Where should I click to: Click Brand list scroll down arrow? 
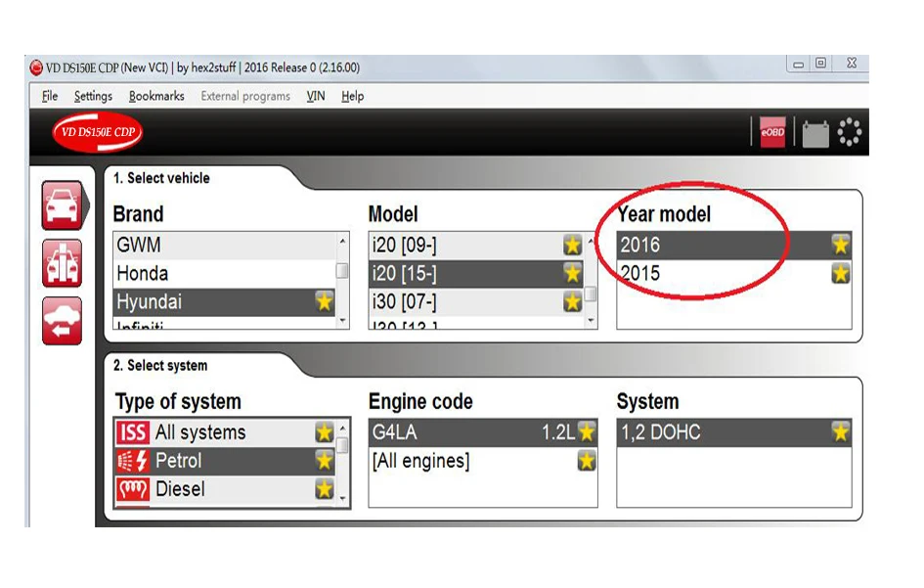(x=342, y=321)
